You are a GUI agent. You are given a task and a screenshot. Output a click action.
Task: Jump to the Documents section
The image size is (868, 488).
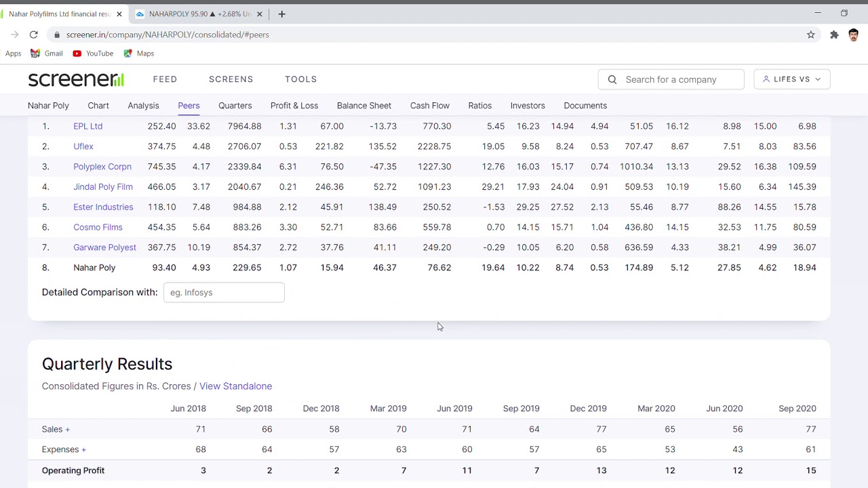pos(585,106)
